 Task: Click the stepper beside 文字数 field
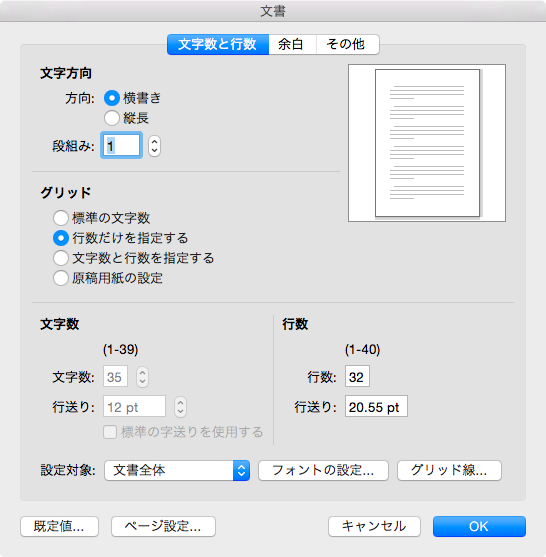[142, 377]
